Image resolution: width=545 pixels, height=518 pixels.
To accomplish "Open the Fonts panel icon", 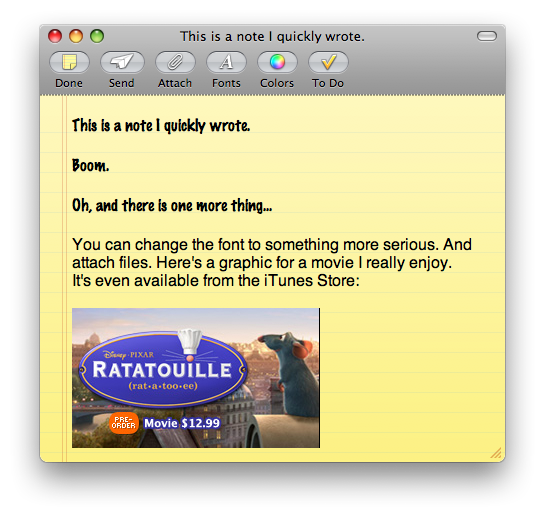I will (x=226, y=62).
